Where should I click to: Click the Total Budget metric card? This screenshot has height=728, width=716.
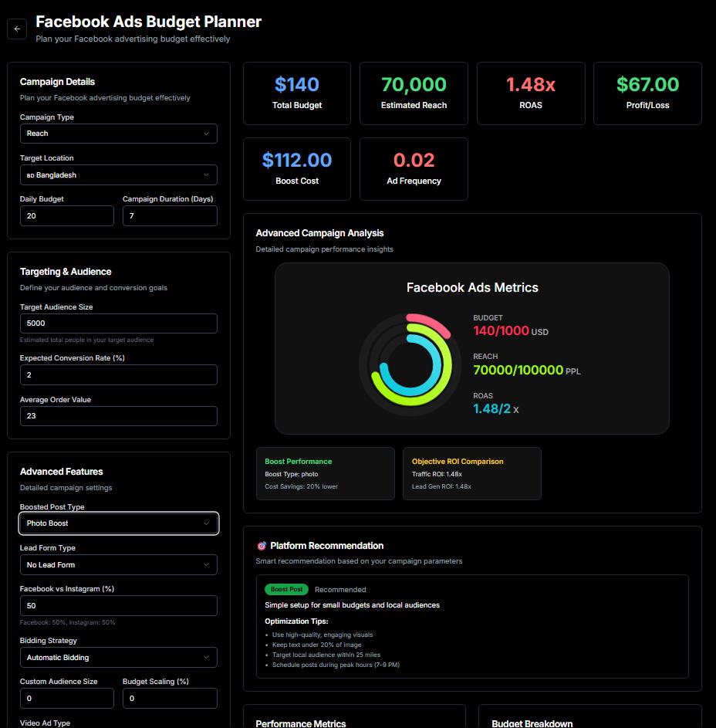(x=296, y=93)
